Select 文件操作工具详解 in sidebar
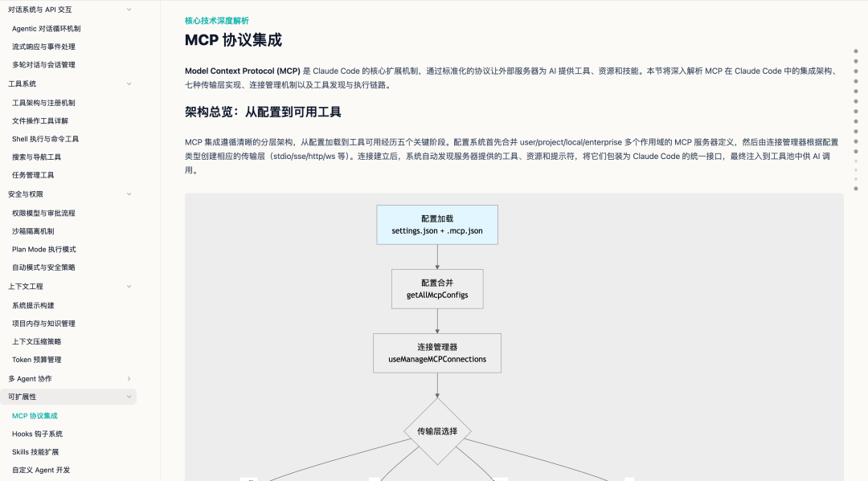The height and width of the screenshot is (481, 868). (x=40, y=121)
